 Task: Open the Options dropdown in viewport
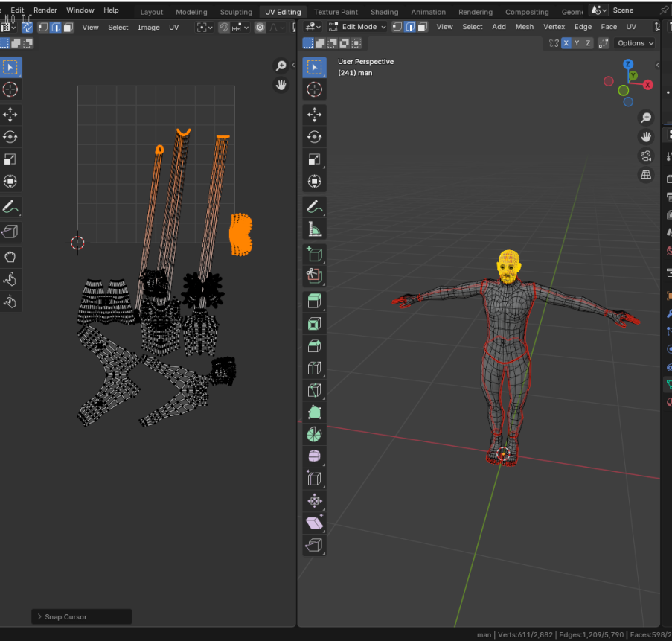tap(635, 43)
